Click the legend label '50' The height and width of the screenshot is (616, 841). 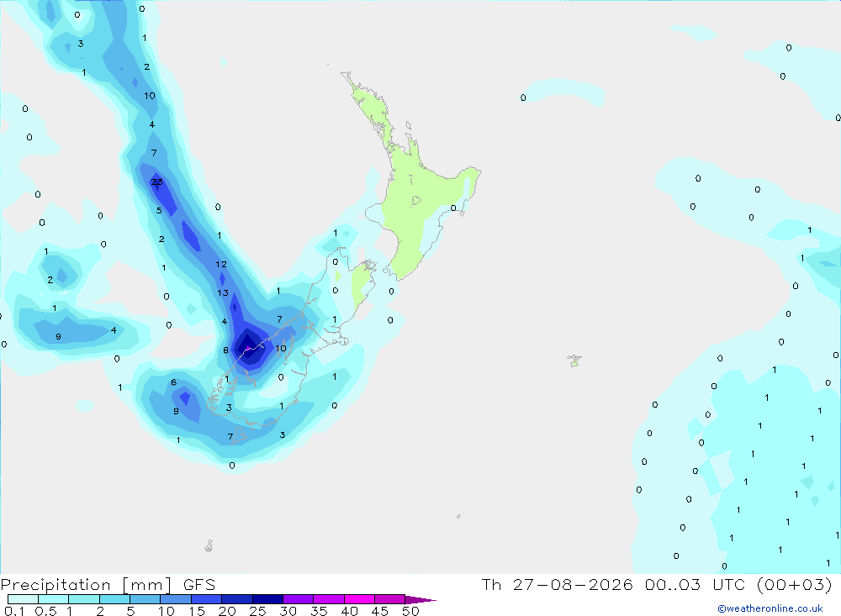tap(410, 611)
